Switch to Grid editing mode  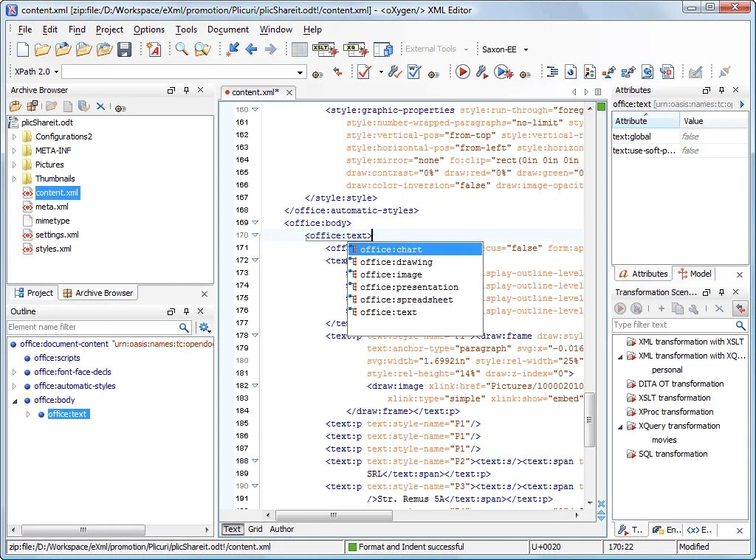pos(255,529)
